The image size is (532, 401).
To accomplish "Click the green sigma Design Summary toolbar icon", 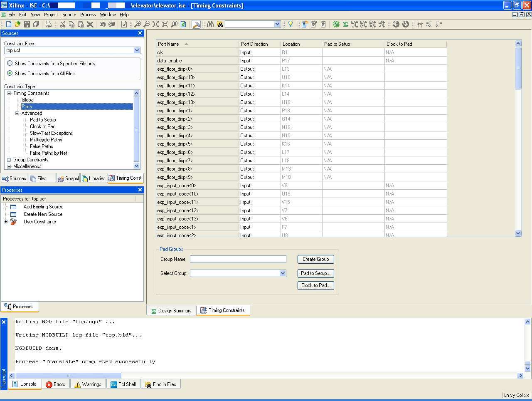I will click(x=345, y=24).
